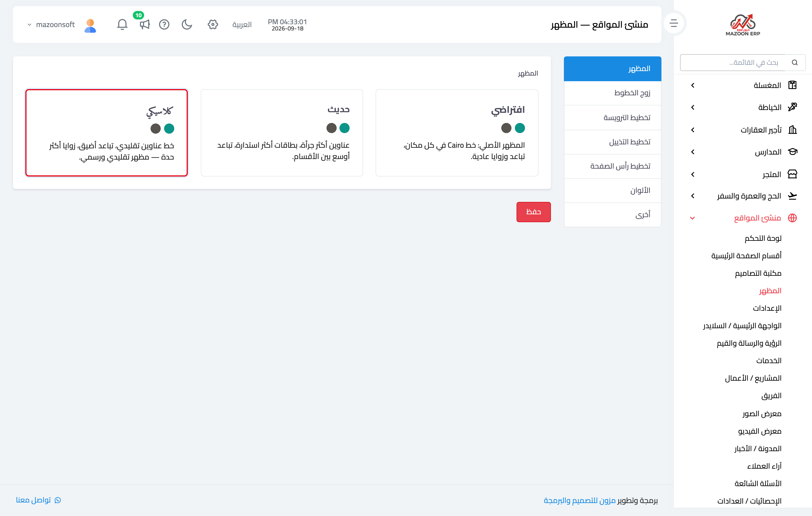Open معرض الصور in sidebar
812x516 pixels.
[x=762, y=414]
